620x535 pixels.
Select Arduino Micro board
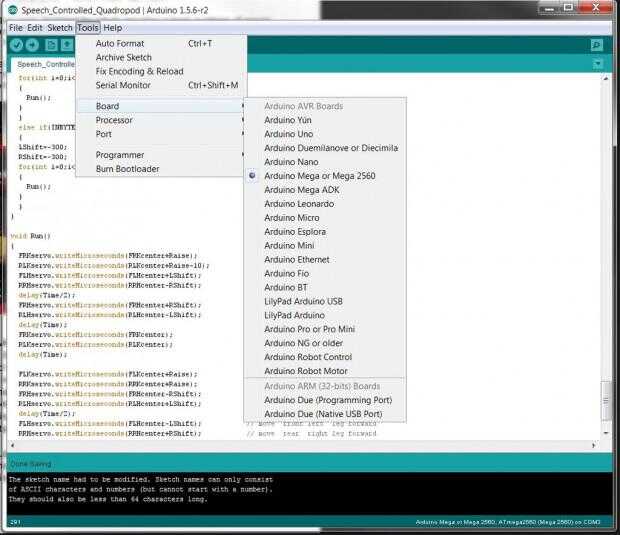(325, 217)
